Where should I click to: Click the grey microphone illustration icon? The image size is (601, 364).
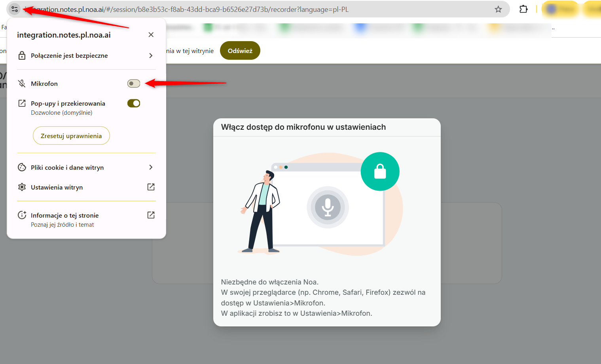(x=328, y=207)
